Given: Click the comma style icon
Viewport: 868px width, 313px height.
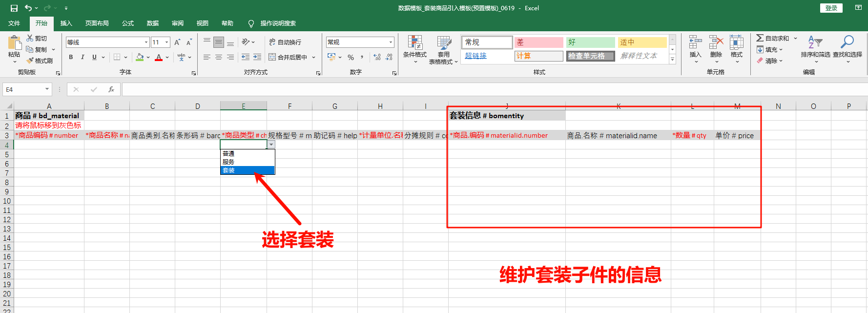Looking at the screenshot, I should [362, 57].
